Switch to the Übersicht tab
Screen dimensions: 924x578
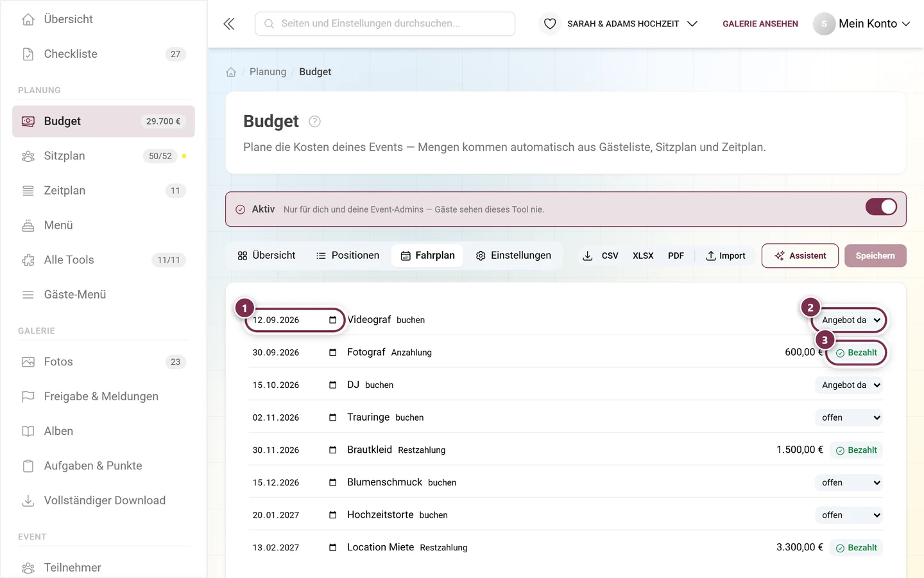pos(266,256)
